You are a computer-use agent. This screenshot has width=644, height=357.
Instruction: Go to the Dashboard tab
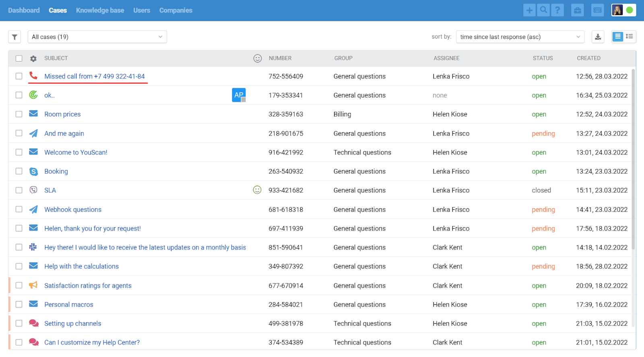24,10
